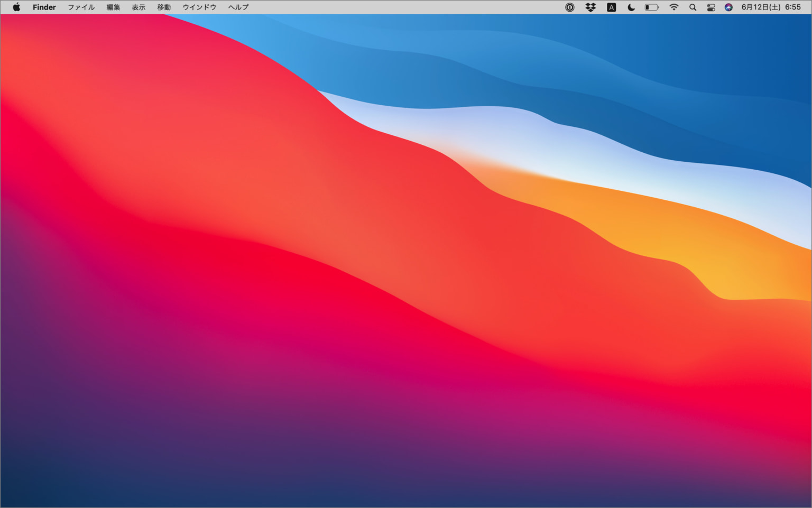Open the 表示 menu
Screen dimensions: 812x508
pos(139,7)
